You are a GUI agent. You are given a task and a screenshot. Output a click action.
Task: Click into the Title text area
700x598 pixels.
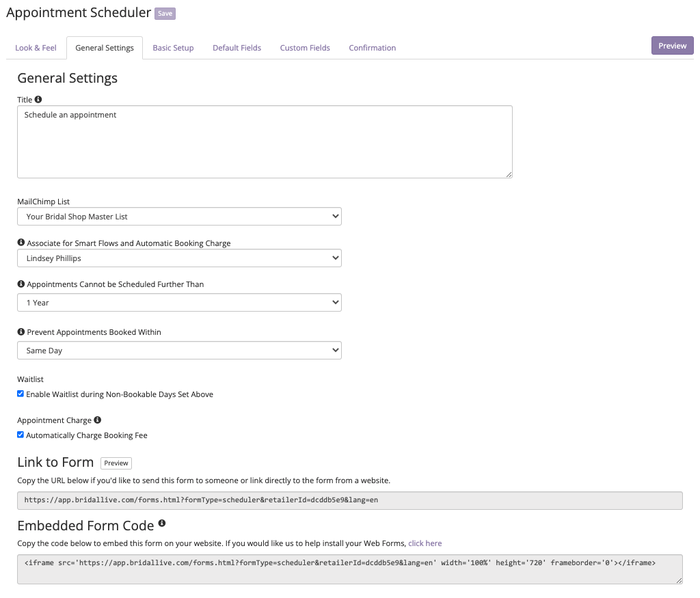[x=265, y=142]
